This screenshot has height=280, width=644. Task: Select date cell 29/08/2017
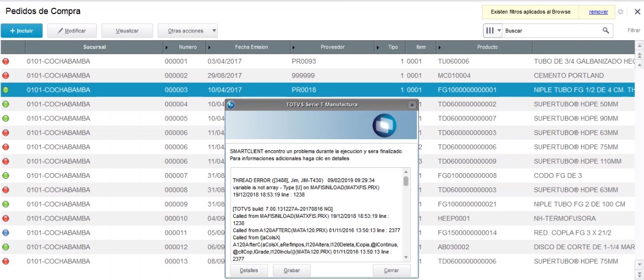[224, 76]
